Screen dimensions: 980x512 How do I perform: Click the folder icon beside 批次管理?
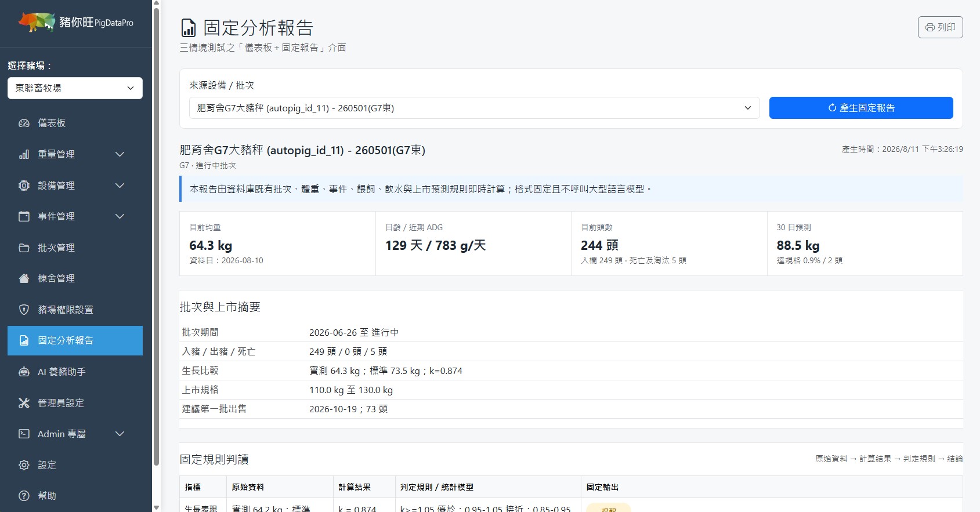coord(24,248)
